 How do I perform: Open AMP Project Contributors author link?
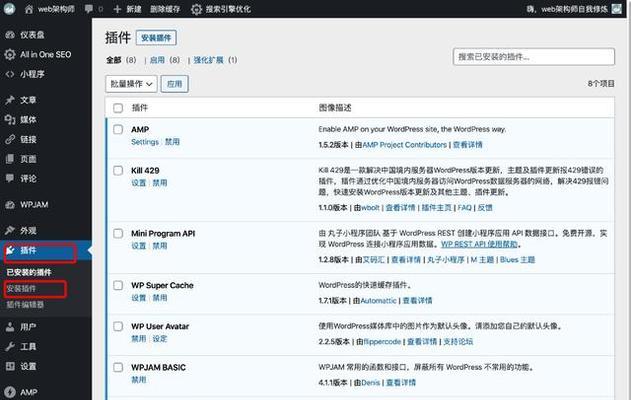point(404,145)
